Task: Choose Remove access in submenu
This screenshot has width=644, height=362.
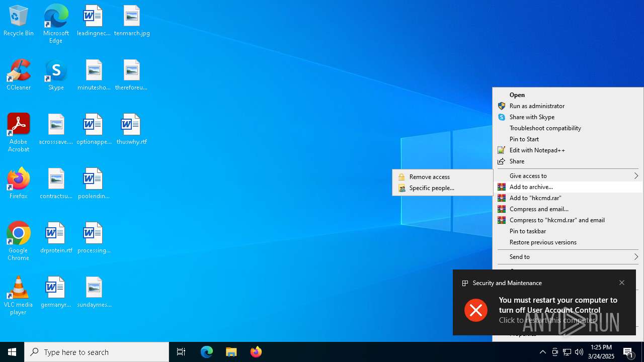Action: (443, 177)
